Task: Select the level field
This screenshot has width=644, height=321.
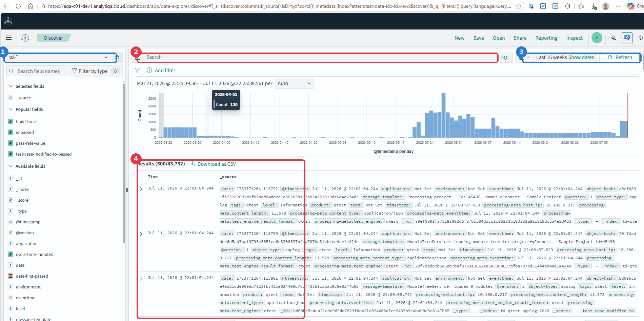Action: [20, 308]
